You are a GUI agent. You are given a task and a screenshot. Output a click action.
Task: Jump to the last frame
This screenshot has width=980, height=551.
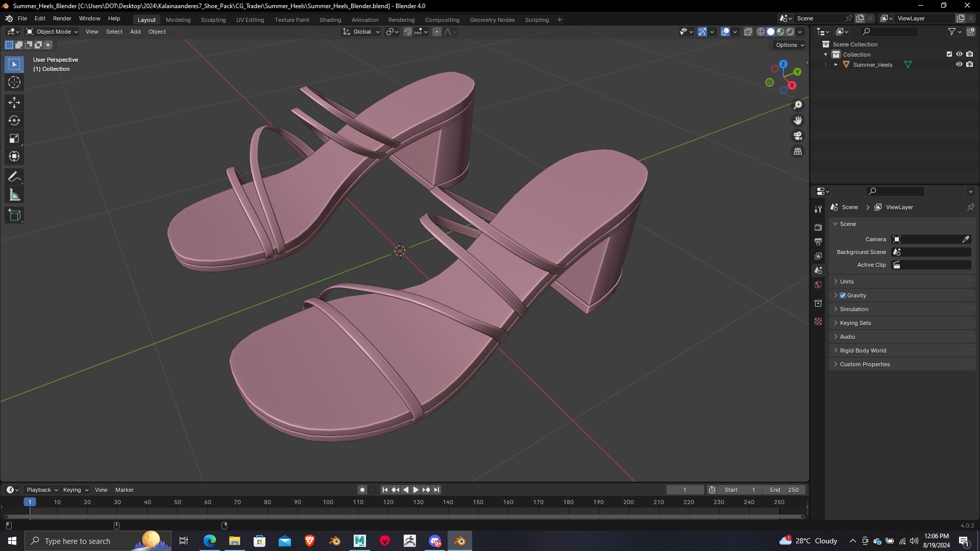pyautogui.click(x=436, y=490)
